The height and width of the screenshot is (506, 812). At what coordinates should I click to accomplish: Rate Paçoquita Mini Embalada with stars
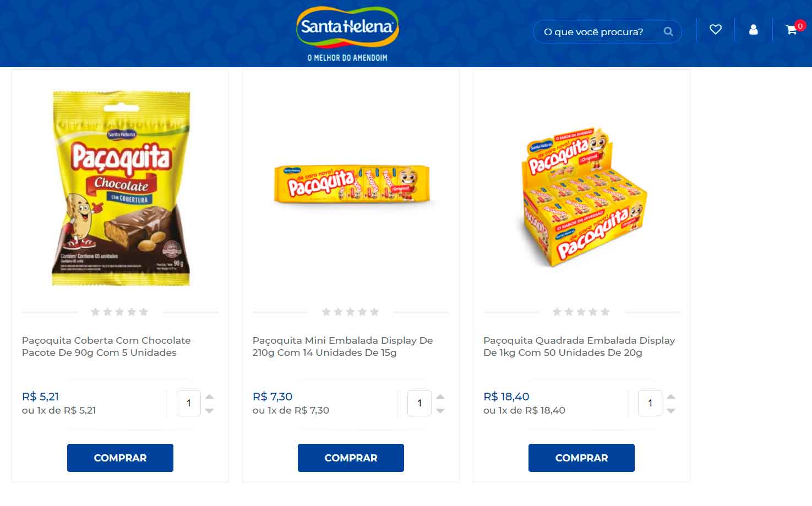coord(350,312)
